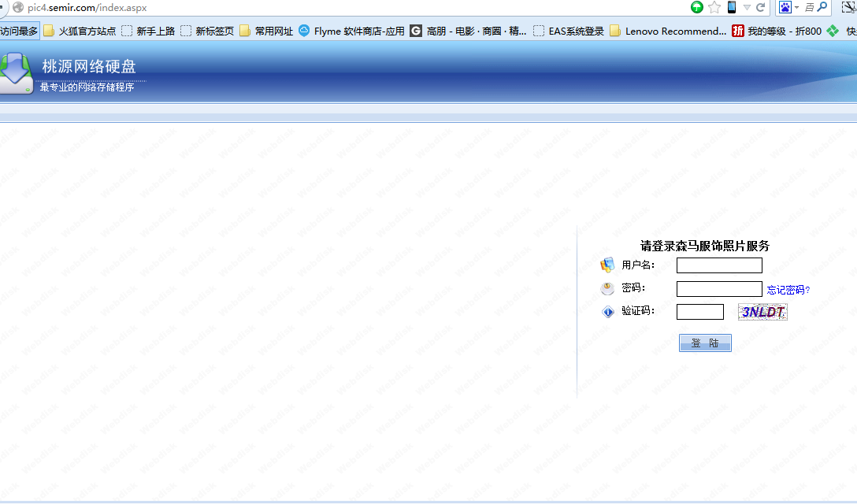
Task: Open the 新手上路 bookmark
Action: (x=148, y=31)
